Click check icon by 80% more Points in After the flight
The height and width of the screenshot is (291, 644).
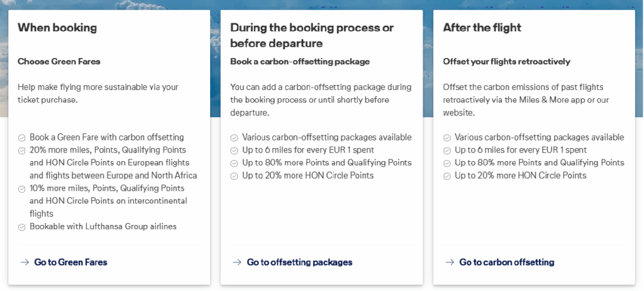coord(447,163)
